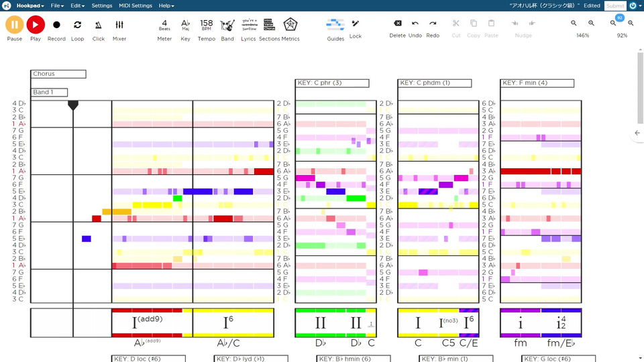Viewport: 644px width, 362px height.
Task: Select the blue Eb note in the pickup measure
Action: pos(87,239)
